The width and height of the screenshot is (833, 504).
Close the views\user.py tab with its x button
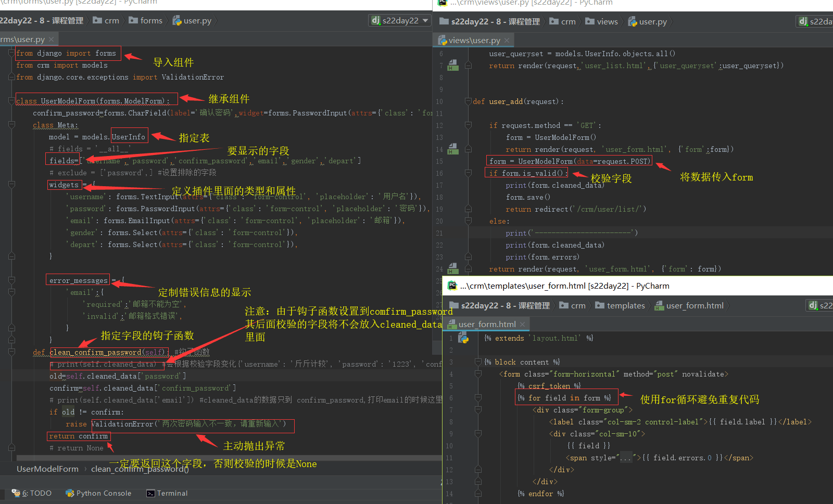click(507, 40)
